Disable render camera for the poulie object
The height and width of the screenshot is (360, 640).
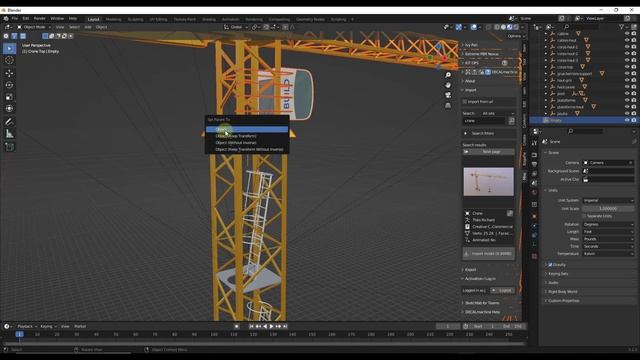tap(634, 113)
